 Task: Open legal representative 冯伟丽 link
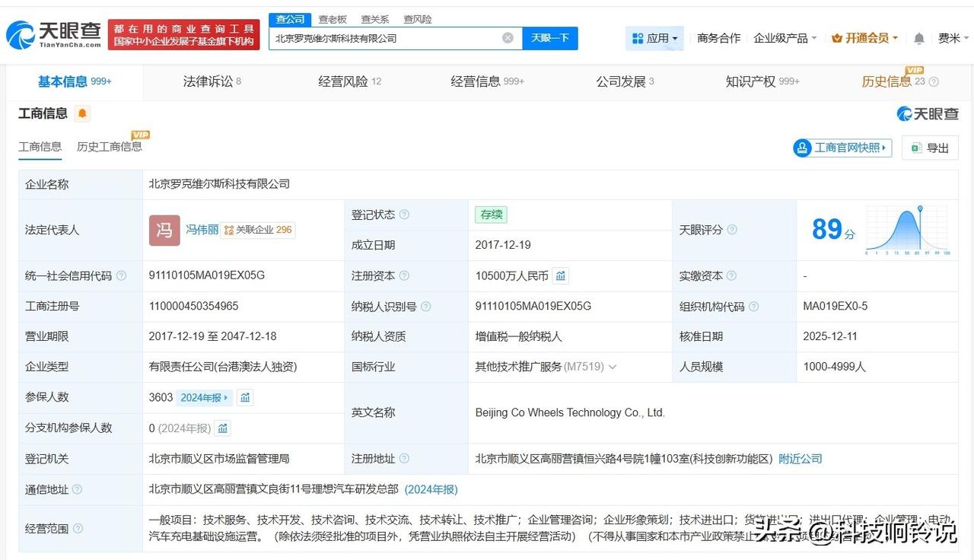point(202,230)
